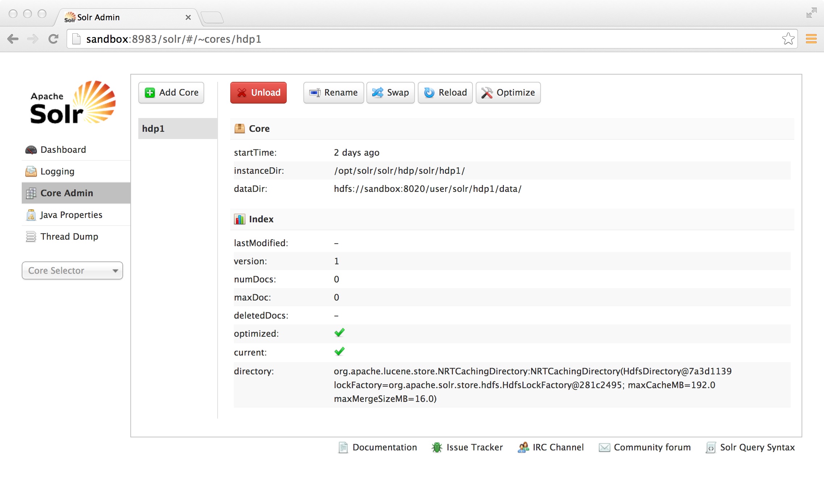The height and width of the screenshot is (504, 824).
Task: Click the Solr Query Syntax icon
Action: [711, 448]
